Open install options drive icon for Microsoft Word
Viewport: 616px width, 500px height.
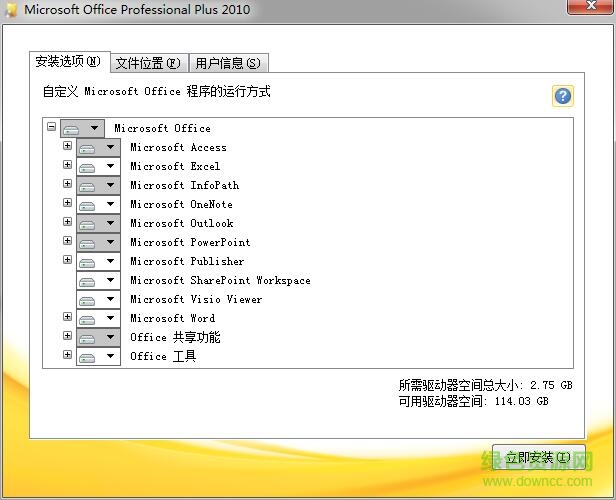98,319
